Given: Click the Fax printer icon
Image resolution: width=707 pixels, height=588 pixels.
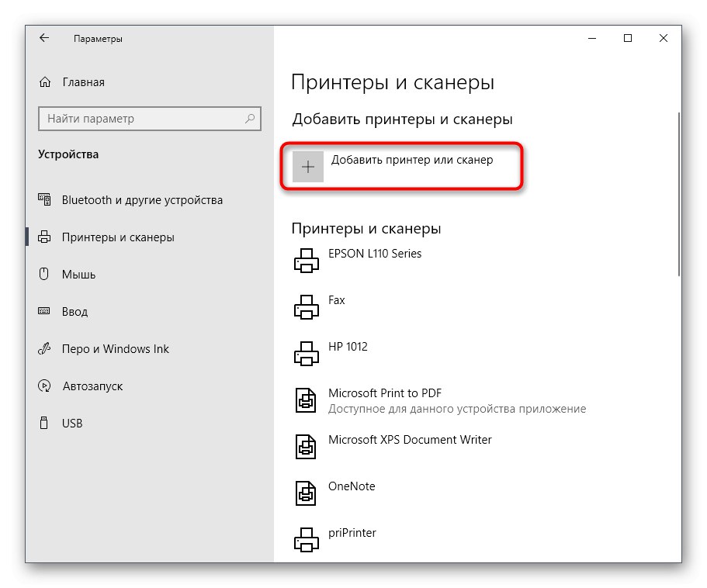Looking at the screenshot, I should [306, 307].
